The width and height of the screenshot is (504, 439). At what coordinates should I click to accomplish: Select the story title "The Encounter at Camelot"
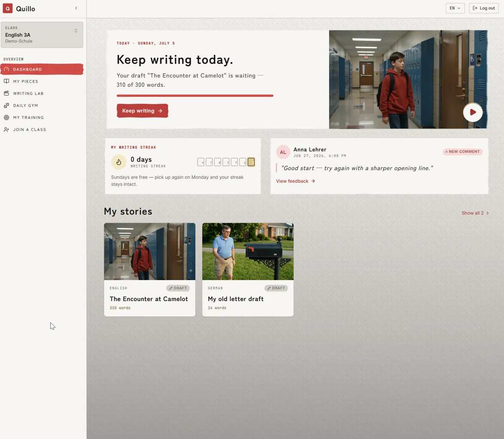click(x=149, y=299)
